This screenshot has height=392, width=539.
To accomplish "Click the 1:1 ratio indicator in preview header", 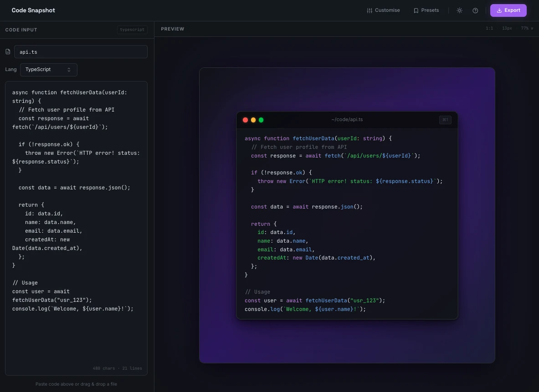I will pyautogui.click(x=489, y=29).
